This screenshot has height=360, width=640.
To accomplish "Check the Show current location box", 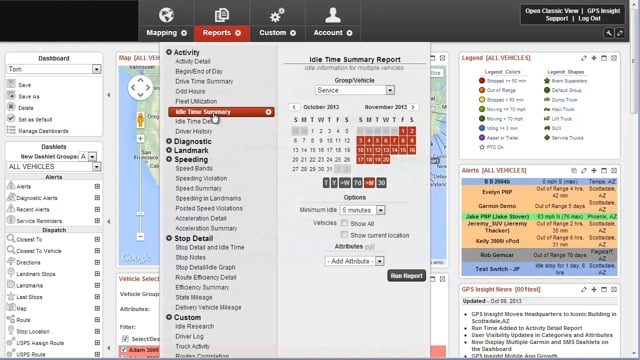I will [x=344, y=235].
